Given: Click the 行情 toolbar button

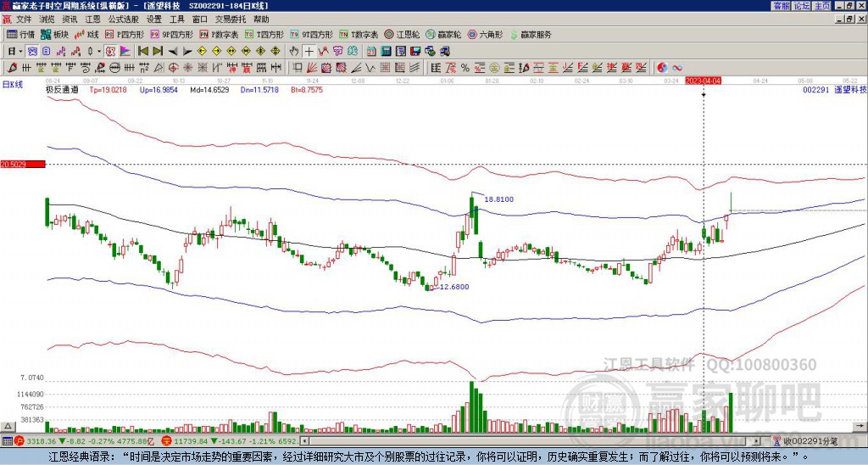Looking at the screenshot, I should [x=21, y=34].
